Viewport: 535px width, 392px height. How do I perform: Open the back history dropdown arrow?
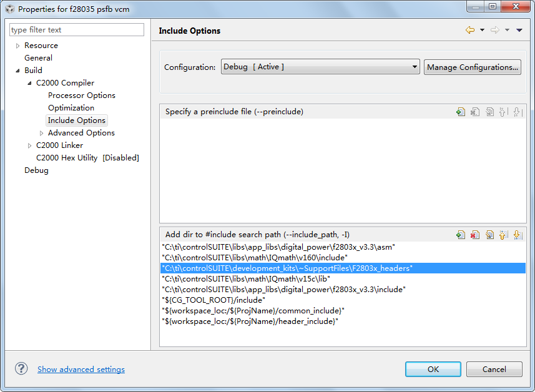pyautogui.click(x=482, y=30)
